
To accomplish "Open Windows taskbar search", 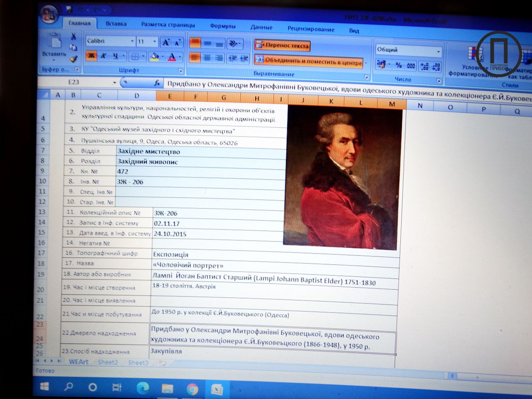I will click(x=69, y=387).
